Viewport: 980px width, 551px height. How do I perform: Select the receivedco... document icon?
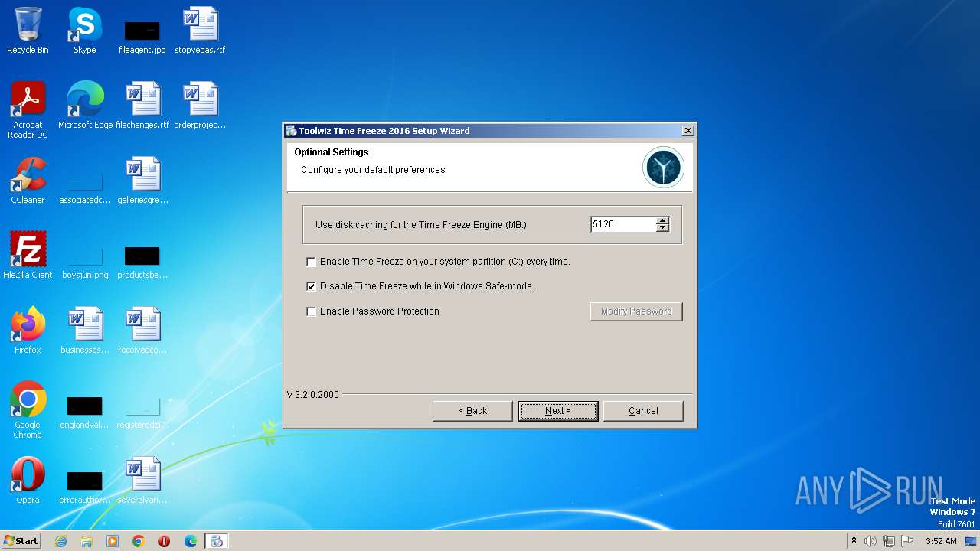click(142, 331)
